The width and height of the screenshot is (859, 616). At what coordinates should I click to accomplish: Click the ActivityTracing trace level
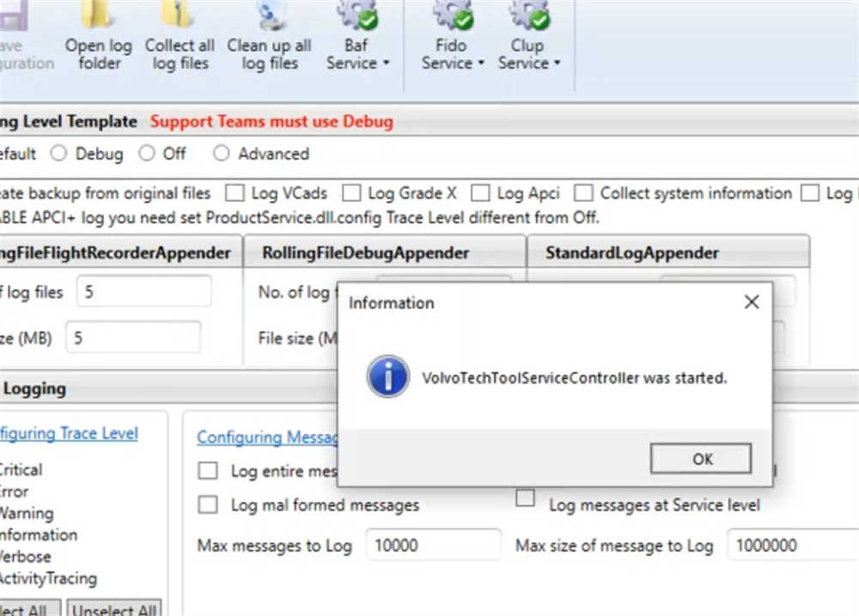point(48,579)
